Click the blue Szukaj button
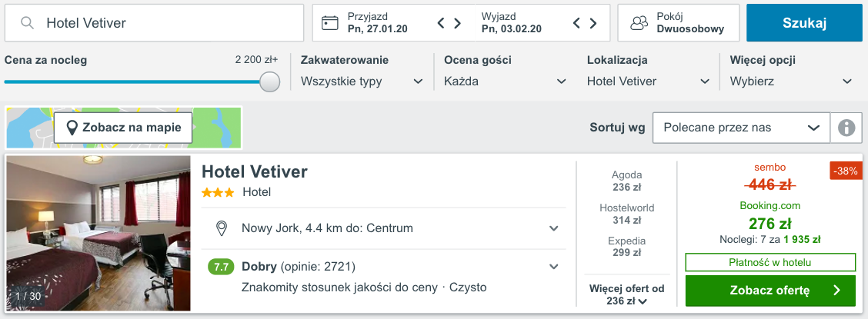This screenshot has height=319, width=868. (804, 22)
